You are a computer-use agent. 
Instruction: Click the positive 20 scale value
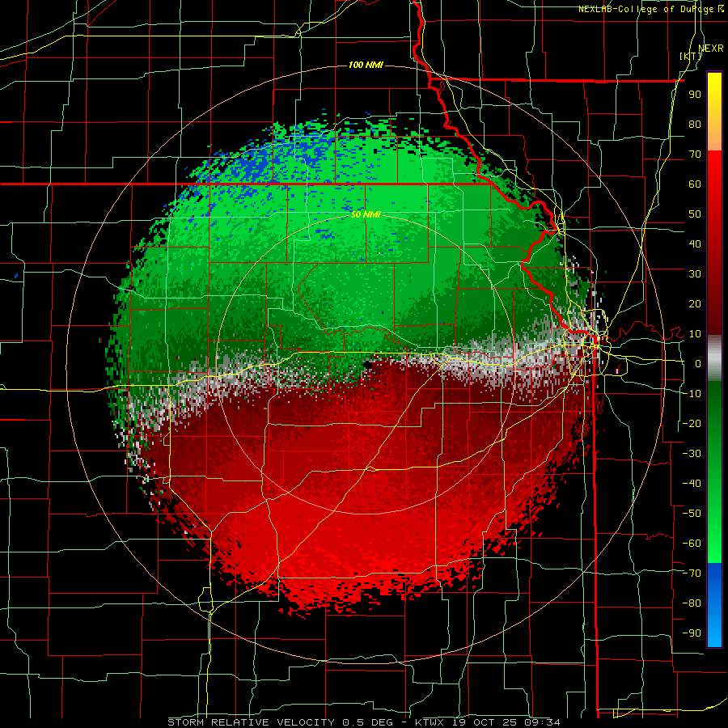point(695,303)
